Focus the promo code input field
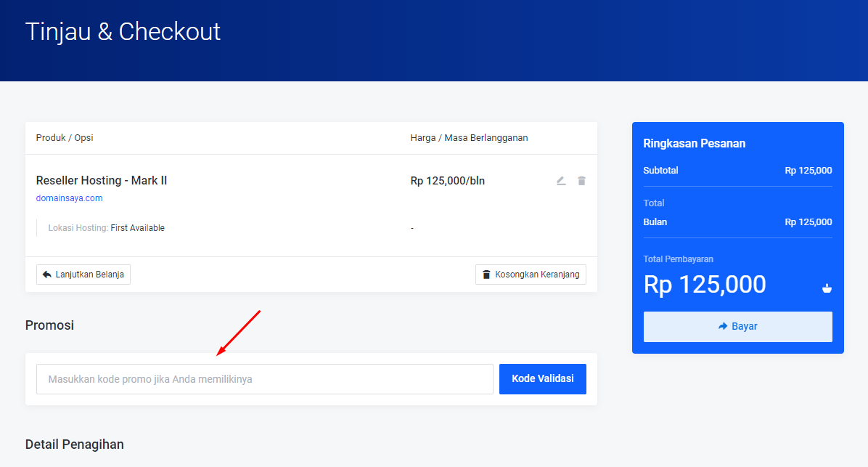868x467 pixels. [x=265, y=379]
